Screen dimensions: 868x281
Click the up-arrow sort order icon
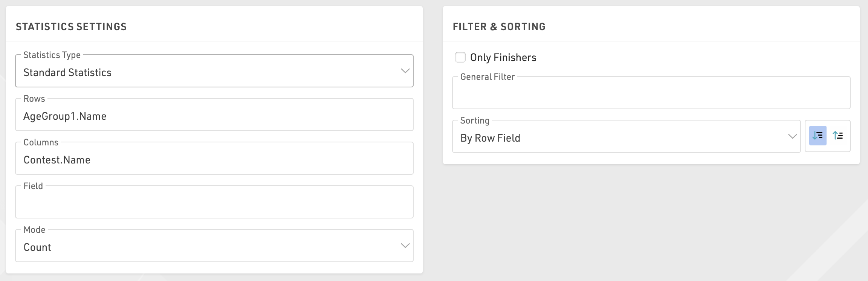[838, 136]
